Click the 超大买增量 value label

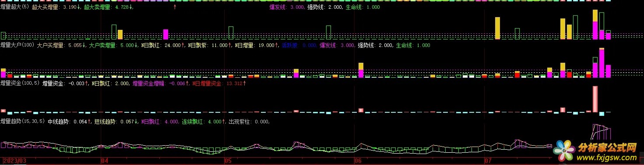point(56,7)
